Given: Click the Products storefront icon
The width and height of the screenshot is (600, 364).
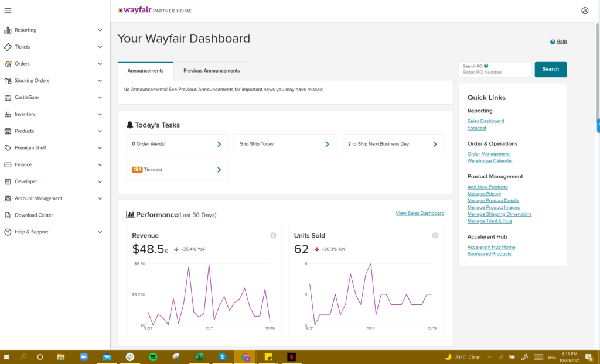Looking at the screenshot, I should click(8, 131).
